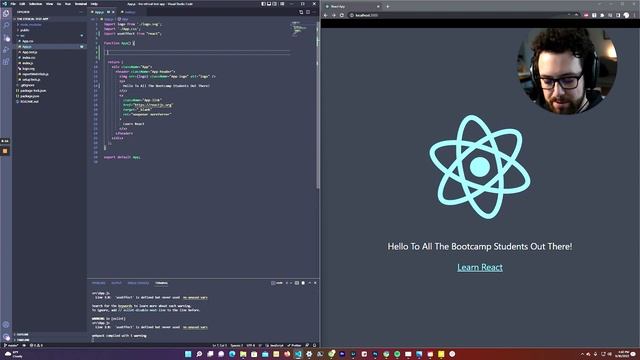The width and height of the screenshot is (640, 360).
Task: Open the Explorer view in activity bar
Action: 6,14
